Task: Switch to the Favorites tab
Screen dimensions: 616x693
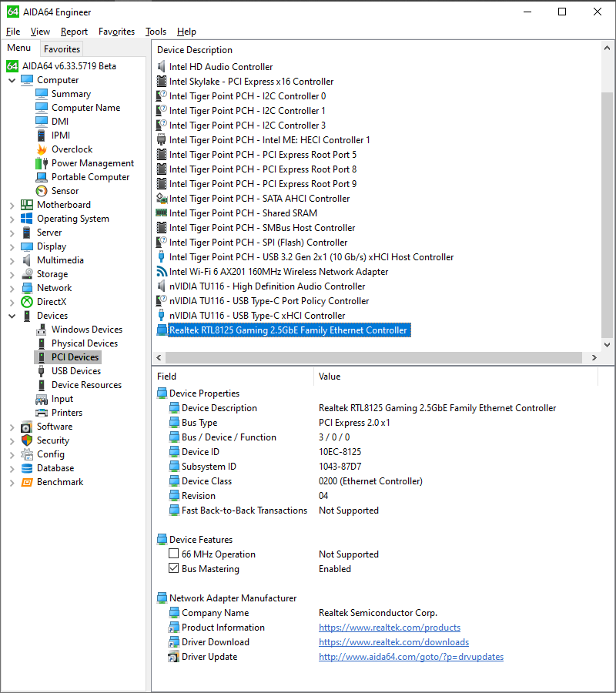Action: 62,49
